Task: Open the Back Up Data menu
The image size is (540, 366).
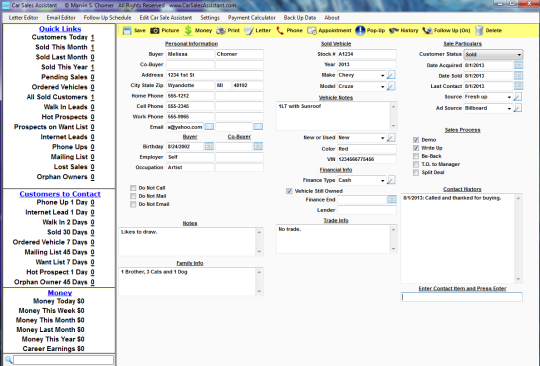Action: click(300, 18)
